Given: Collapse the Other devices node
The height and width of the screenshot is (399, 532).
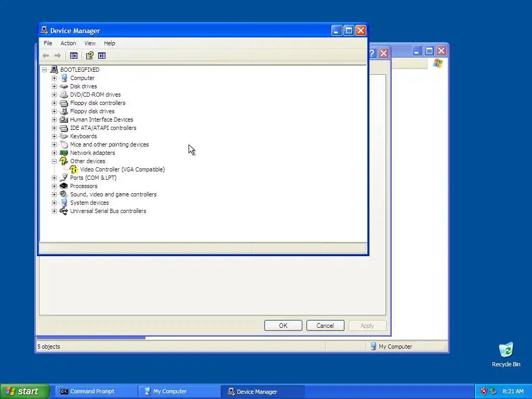Looking at the screenshot, I should click(54, 161).
